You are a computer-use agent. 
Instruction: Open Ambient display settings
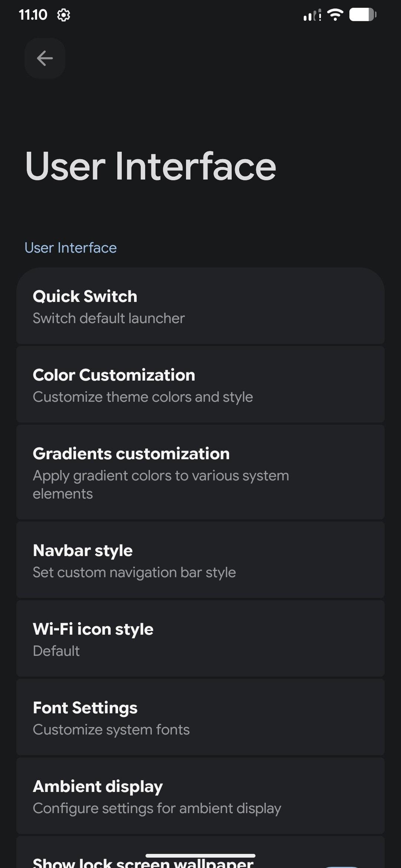(x=200, y=796)
